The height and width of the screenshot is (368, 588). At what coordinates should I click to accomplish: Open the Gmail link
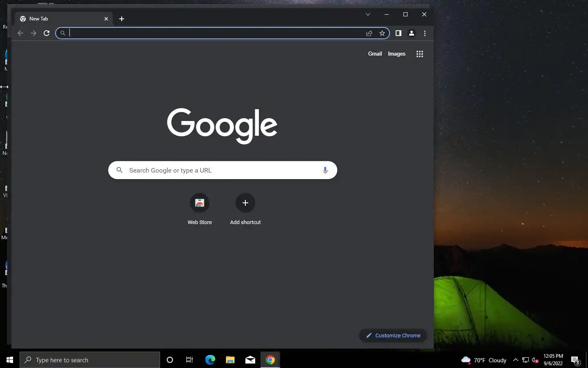coord(375,54)
